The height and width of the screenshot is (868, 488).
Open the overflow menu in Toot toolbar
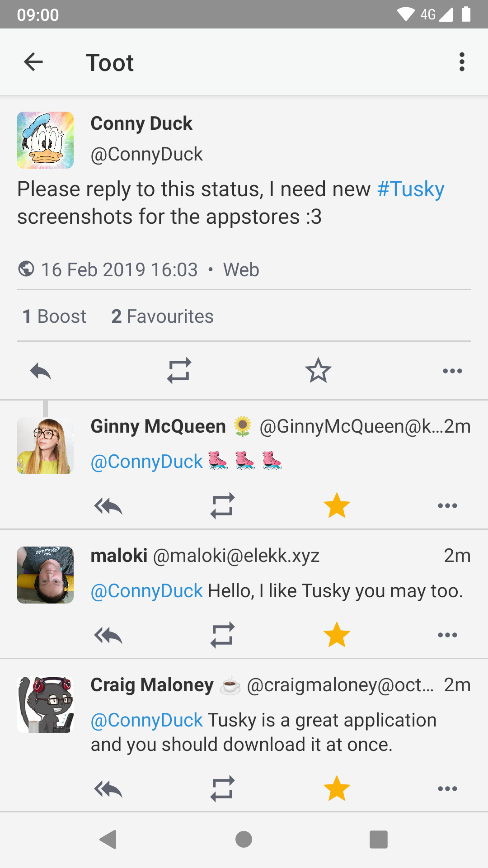click(x=461, y=62)
